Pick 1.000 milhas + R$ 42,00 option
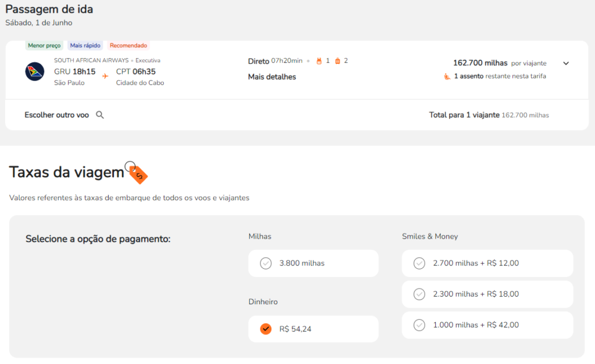Screen dimensions: 595x364 tap(419, 325)
